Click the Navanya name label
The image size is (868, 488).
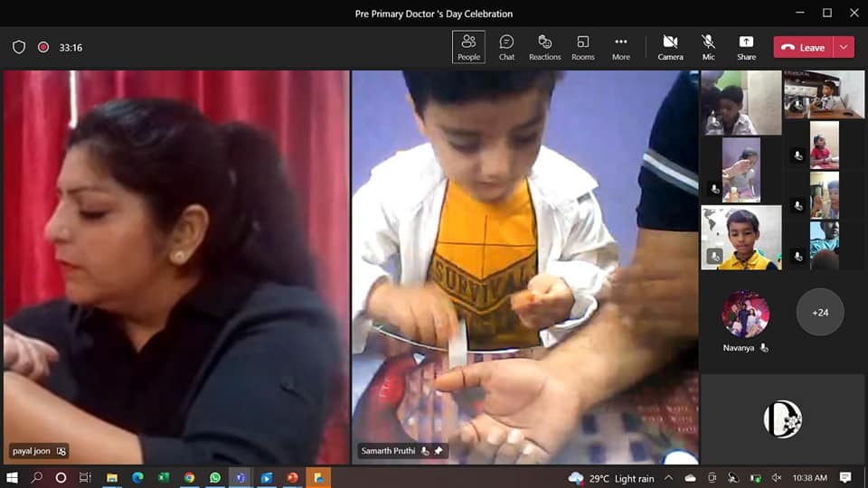pos(739,348)
